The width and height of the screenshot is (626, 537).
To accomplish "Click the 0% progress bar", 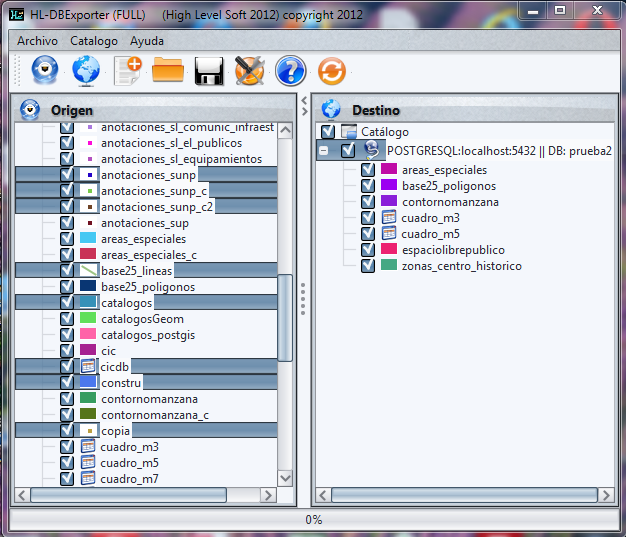I will click(313, 519).
